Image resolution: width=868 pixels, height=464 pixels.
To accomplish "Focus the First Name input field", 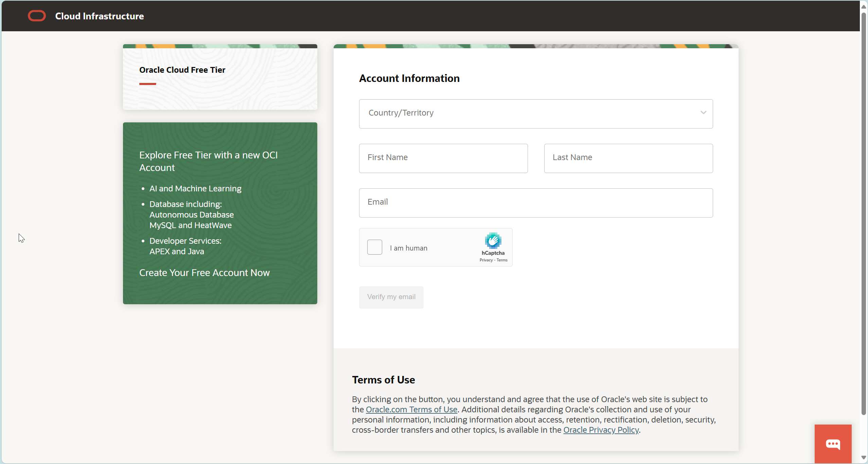I will pyautogui.click(x=443, y=158).
